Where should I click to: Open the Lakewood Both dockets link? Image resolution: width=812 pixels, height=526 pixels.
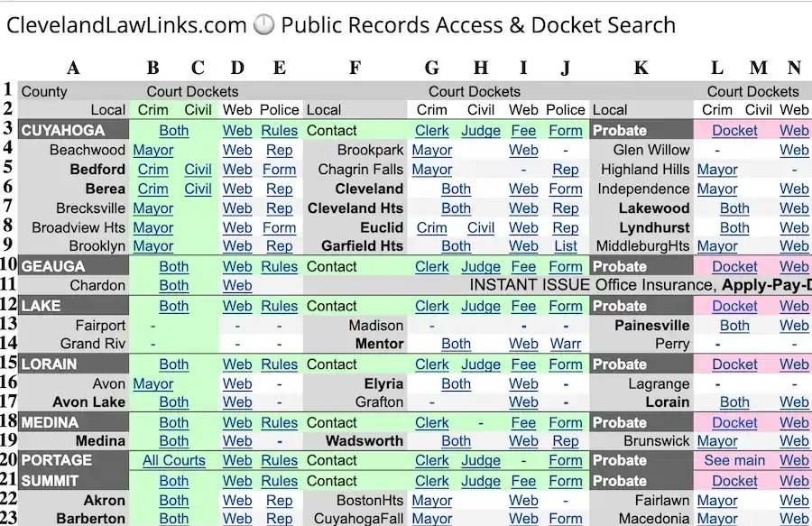coord(734,208)
